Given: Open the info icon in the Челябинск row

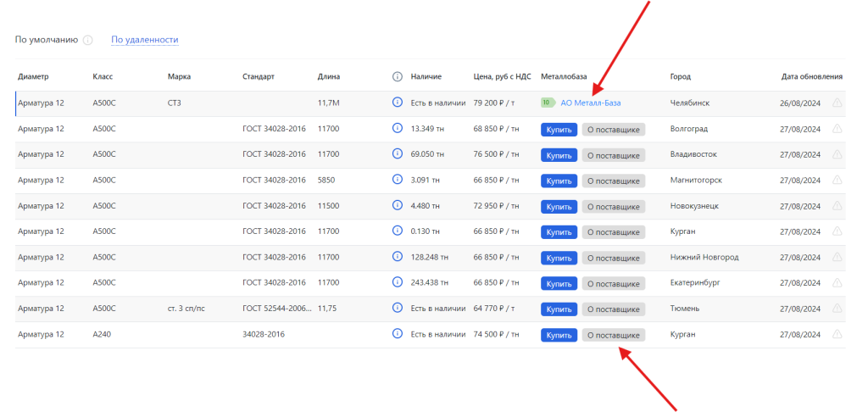Looking at the screenshot, I should point(397,103).
